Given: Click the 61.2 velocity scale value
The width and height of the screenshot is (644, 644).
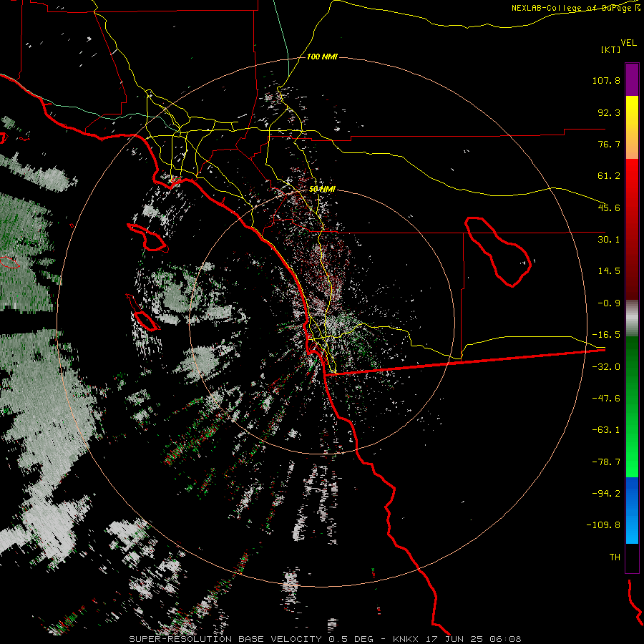Looking at the screenshot, I should click(x=609, y=176).
